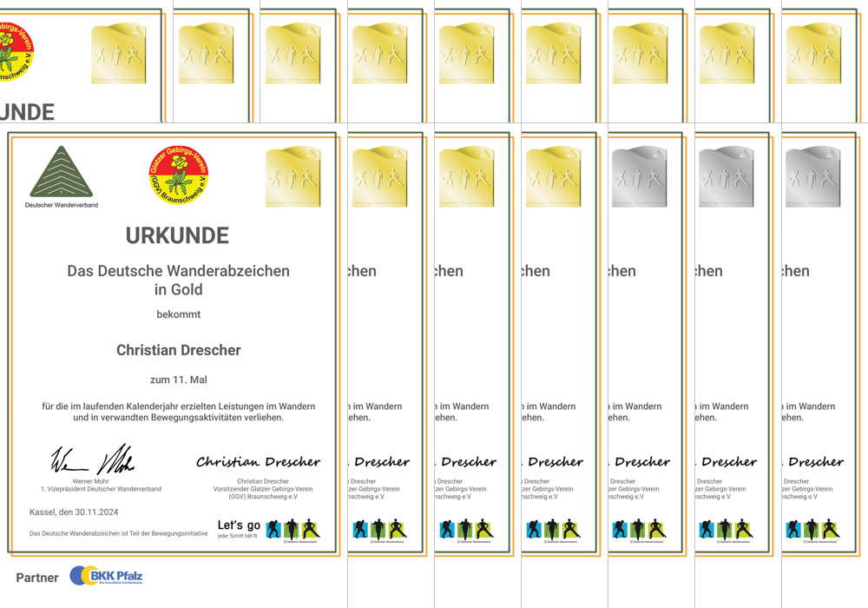Click the Let's go slogan text
Viewport: 868px width, 608px height.
click(239, 525)
